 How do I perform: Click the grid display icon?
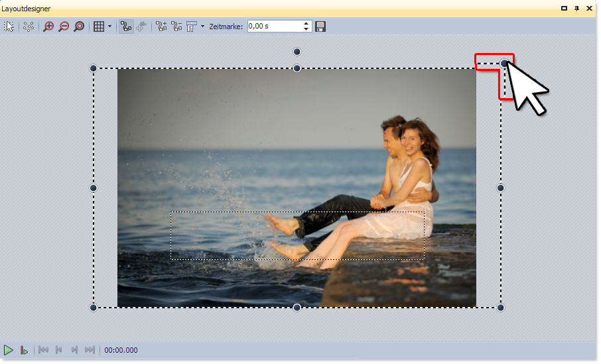point(98,27)
